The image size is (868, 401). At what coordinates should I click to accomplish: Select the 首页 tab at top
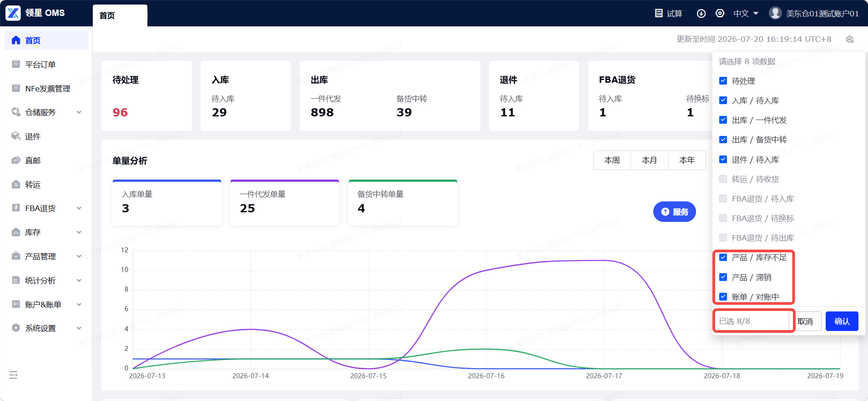coord(120,15)
